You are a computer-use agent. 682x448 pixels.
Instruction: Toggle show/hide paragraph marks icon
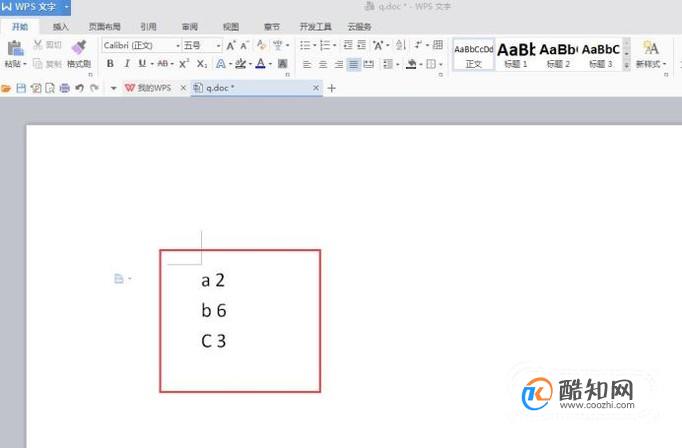pyautogui.click(x=418, y=45)
